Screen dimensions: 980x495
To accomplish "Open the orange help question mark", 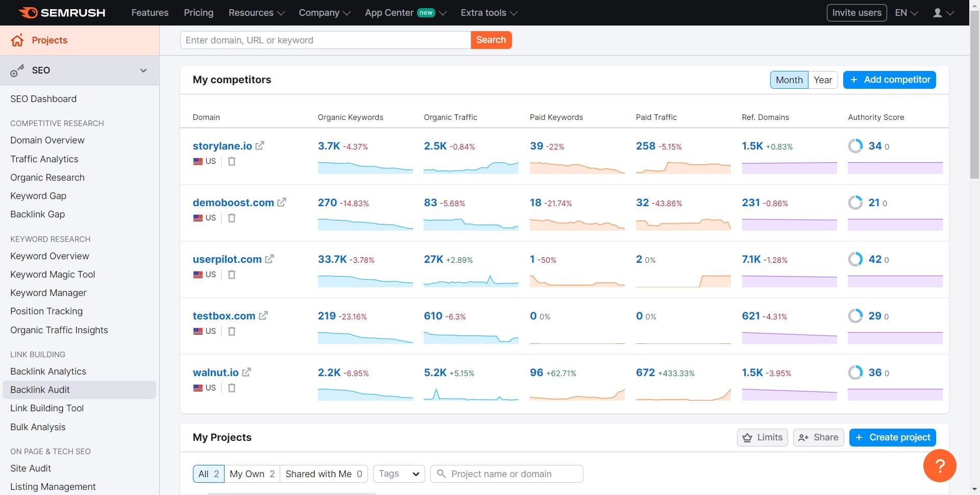I will [x=940, y=465].
